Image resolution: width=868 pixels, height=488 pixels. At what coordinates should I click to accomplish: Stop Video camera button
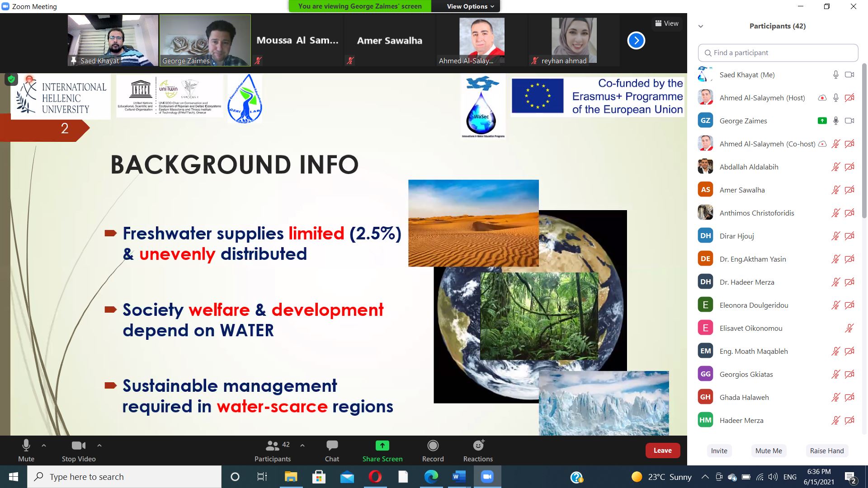[79, 450]
